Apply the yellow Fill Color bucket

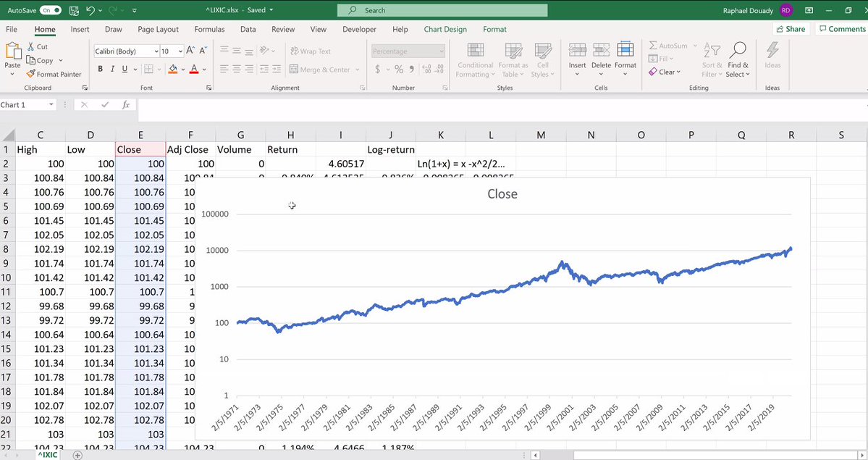tap(173, 69)
